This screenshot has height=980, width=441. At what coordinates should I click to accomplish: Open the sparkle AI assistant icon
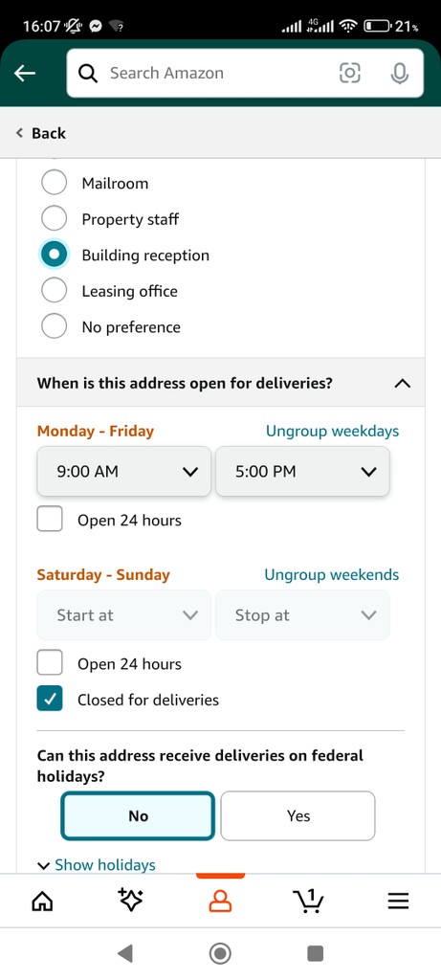130,900
